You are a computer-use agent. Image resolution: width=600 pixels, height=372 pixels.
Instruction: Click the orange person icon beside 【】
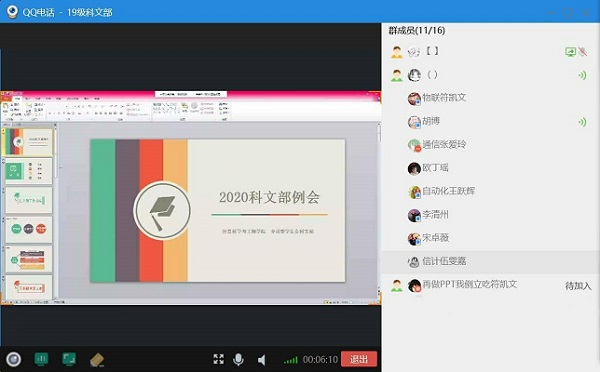point(397,52)
